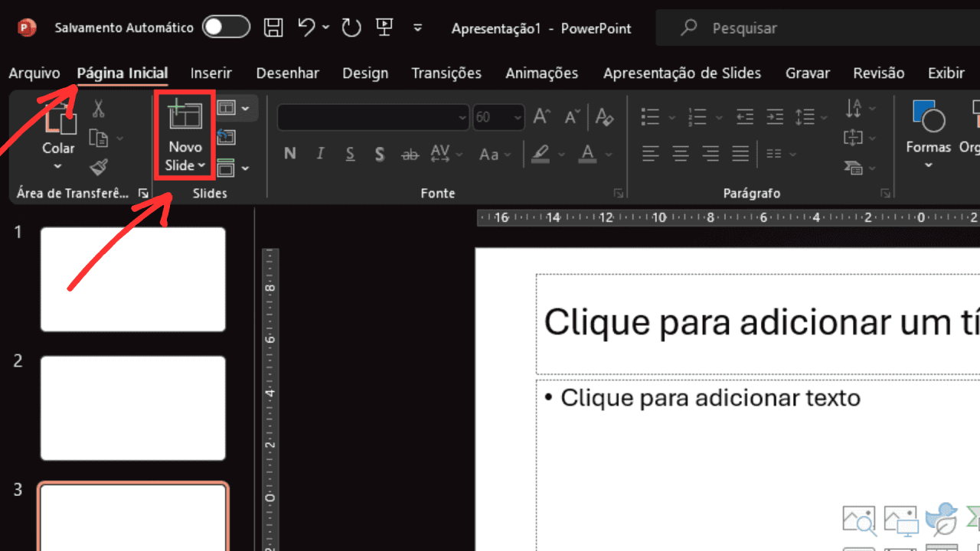Enable strikethrough formatting
Screen dimensions: 980x551
point(410,153)
